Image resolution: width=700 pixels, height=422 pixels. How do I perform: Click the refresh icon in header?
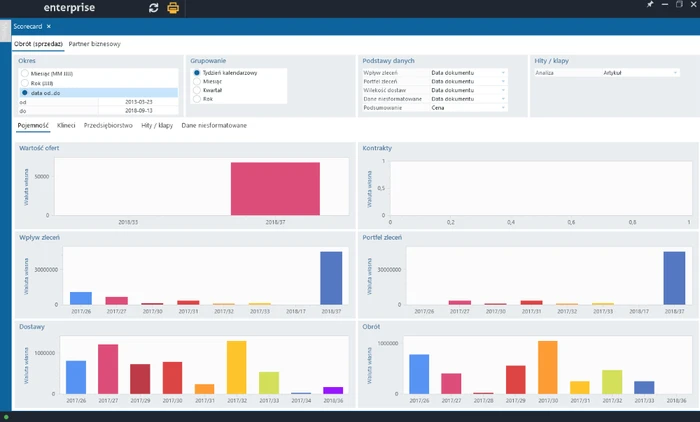153,8
